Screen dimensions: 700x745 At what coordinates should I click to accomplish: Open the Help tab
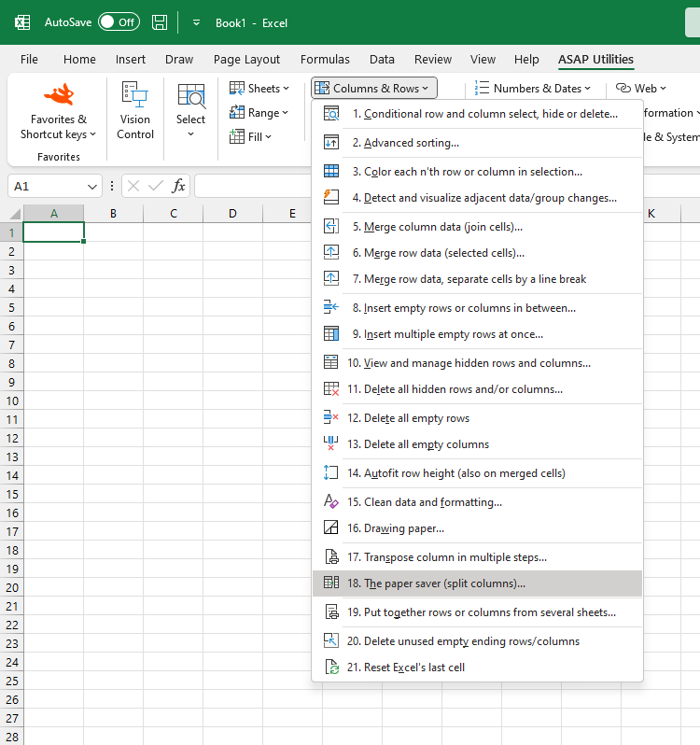pyautogui.click(x=526, y=60)
